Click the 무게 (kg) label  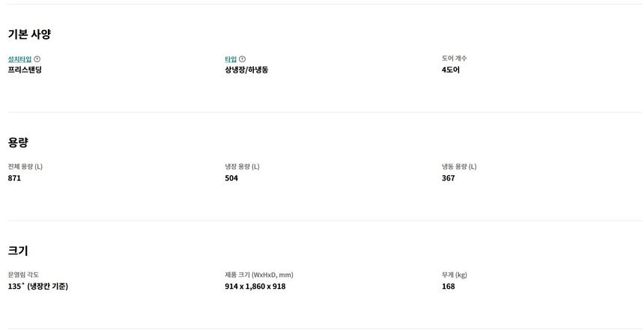tap(455, 275)
